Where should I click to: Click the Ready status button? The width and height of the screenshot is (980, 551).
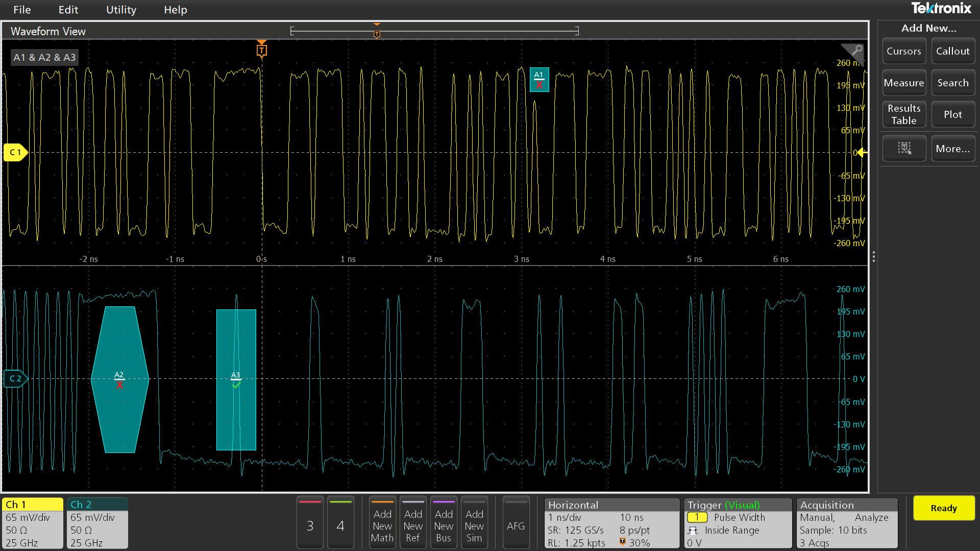(944, 508)
